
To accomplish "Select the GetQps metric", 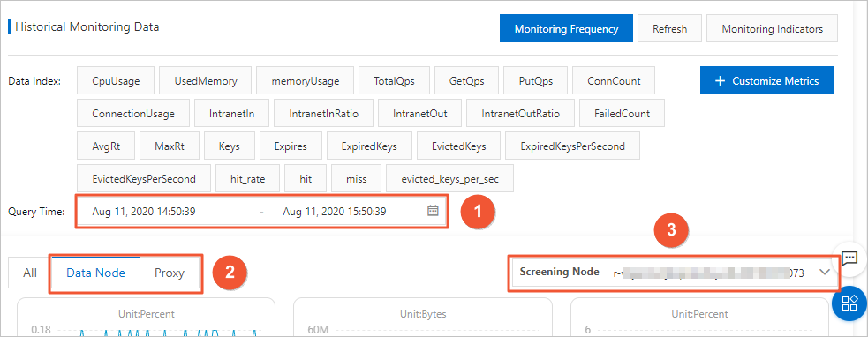I will point(466,81).
